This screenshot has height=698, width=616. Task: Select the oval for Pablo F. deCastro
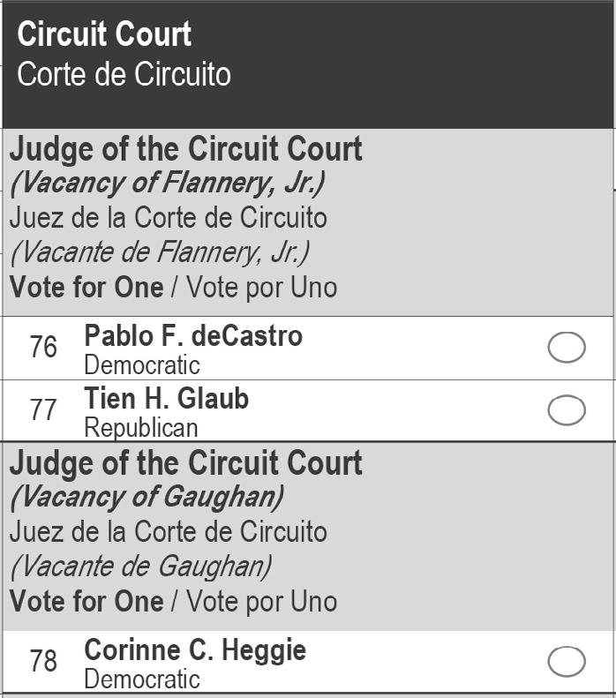567,348
